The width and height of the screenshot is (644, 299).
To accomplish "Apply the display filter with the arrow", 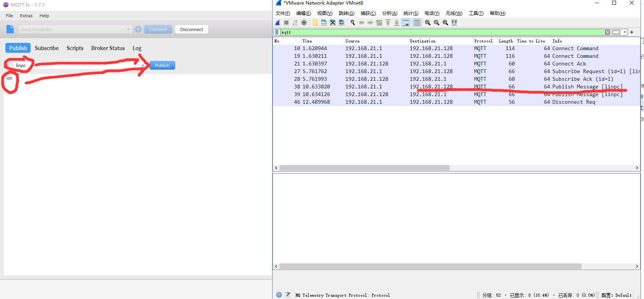I will pos(616,32).
